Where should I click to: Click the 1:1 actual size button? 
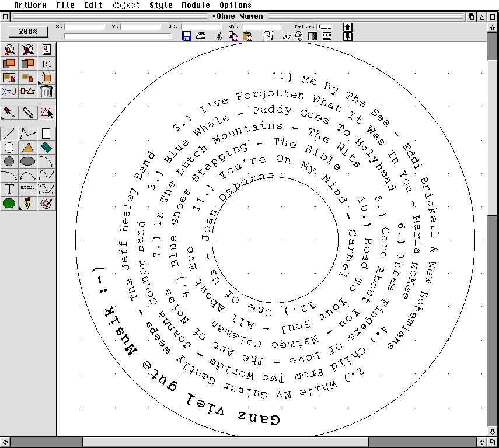(47, 64)
